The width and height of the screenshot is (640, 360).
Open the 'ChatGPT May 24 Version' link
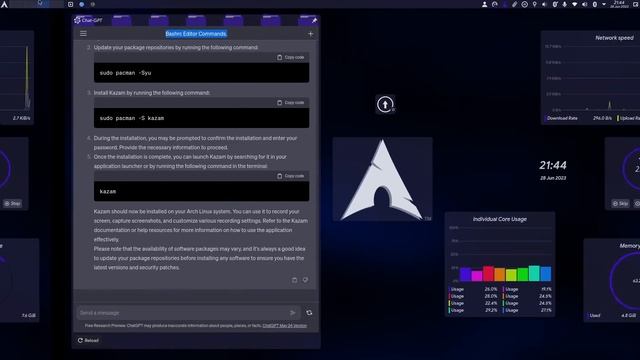(x=284, y=326)
